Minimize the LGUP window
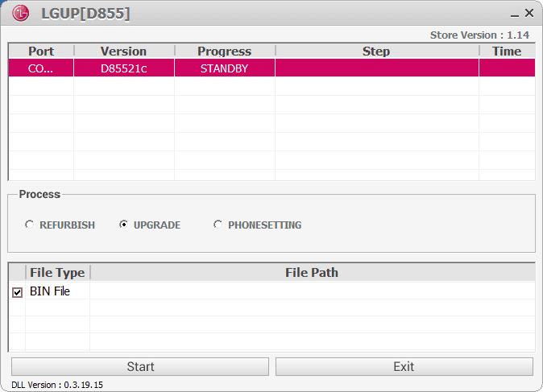This screenshot has height=392, width=543. coord(515,14)
